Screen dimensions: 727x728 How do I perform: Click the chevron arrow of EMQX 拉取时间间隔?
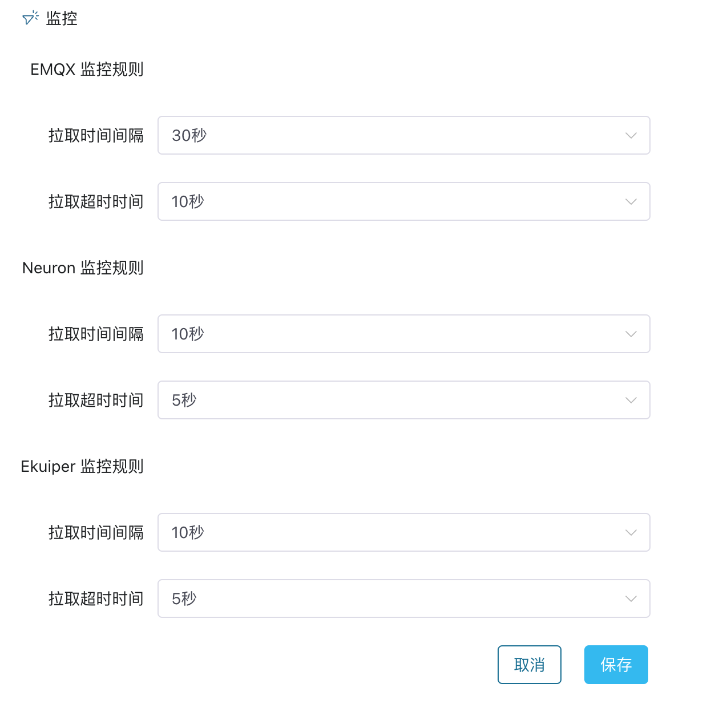pyautogui.click(x=631, y=136)
